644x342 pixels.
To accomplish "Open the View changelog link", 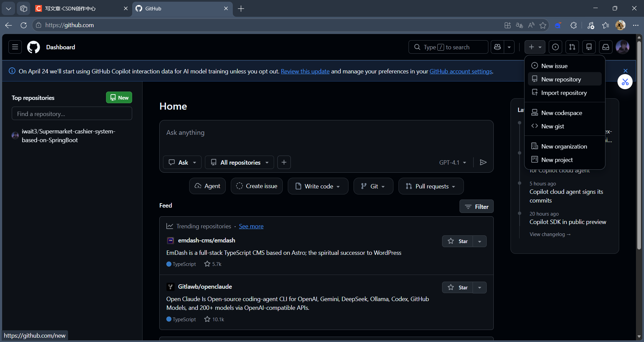I will [550, 234].
